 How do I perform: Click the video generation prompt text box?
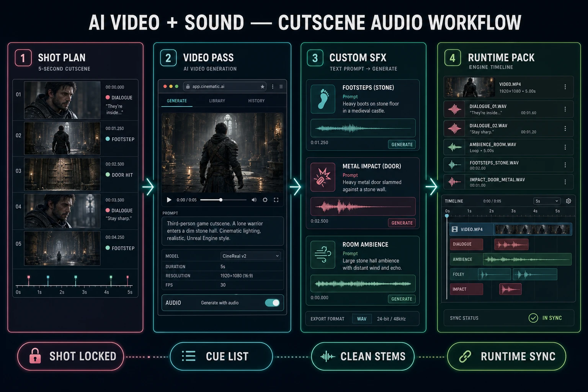223,231
